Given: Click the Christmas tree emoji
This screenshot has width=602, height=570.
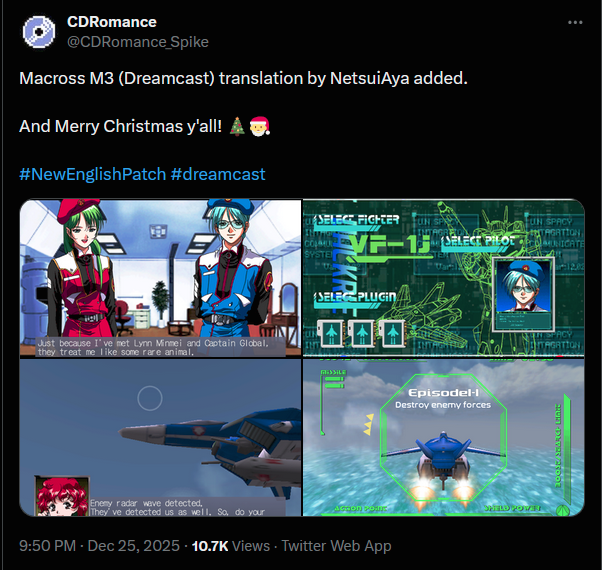Looking at the screenshot, I should (237, 126).
